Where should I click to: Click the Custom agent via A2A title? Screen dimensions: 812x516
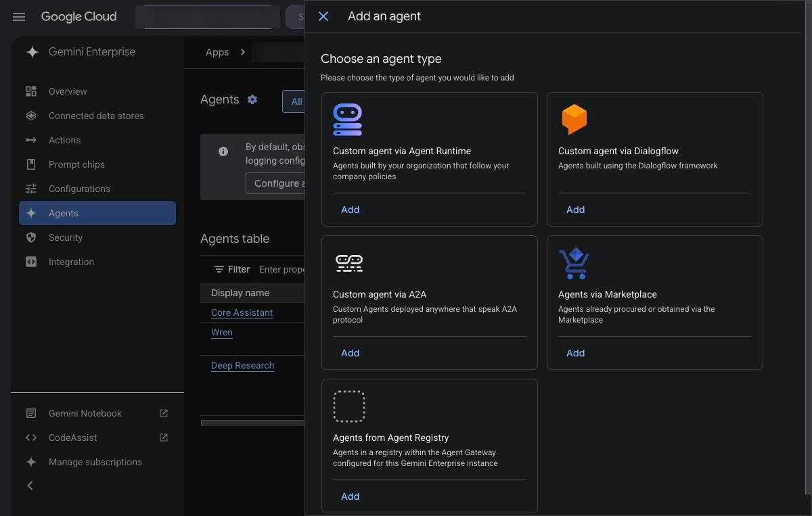pyautogui.click(x=380, y=294)
